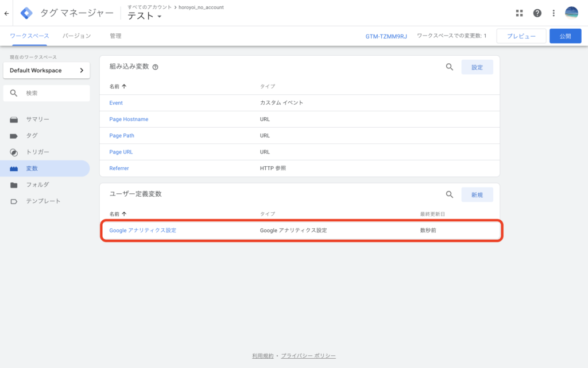Screen dimensions: 588x368
Task: Open the Google apps grid icon
Action: [x=519, y=13]
